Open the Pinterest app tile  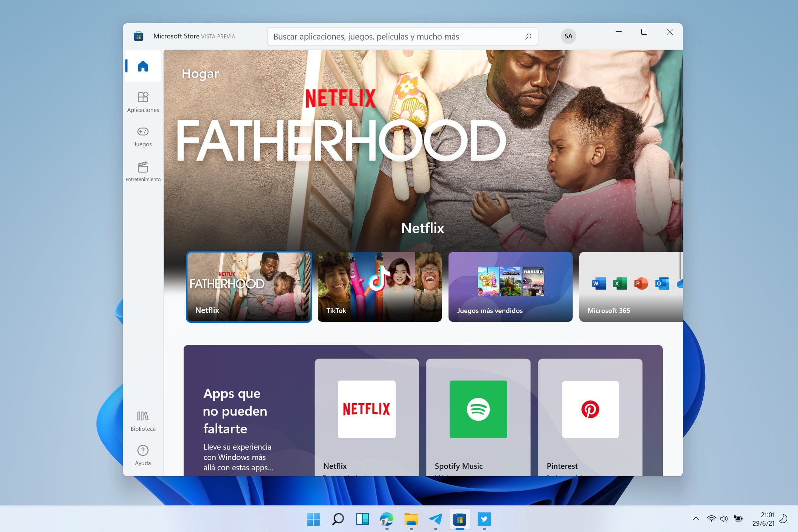point(590,417)
